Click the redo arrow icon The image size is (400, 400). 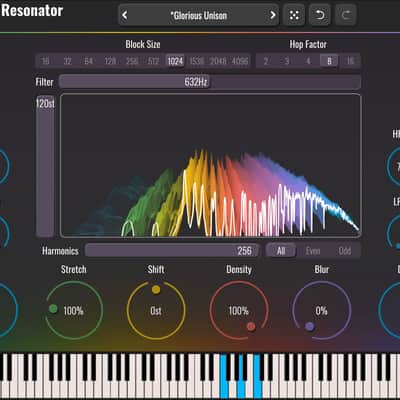pyautogui.click(x=346, y=15)
